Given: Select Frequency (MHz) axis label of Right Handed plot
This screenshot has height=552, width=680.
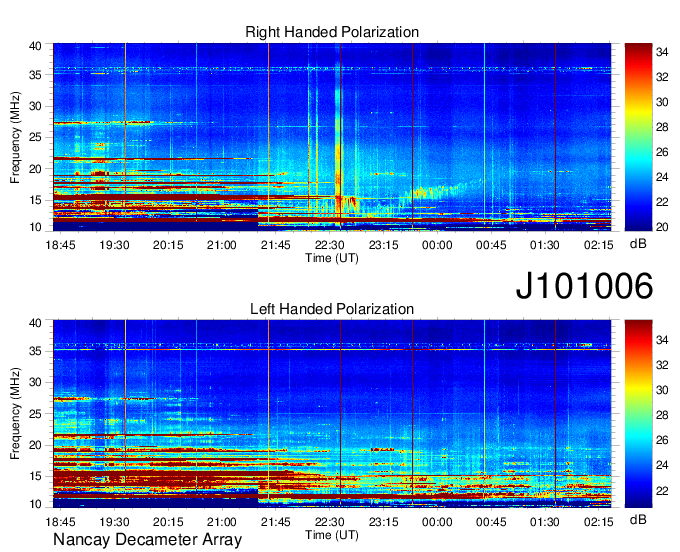Looking at the screenshot, I should pos(15,137).
